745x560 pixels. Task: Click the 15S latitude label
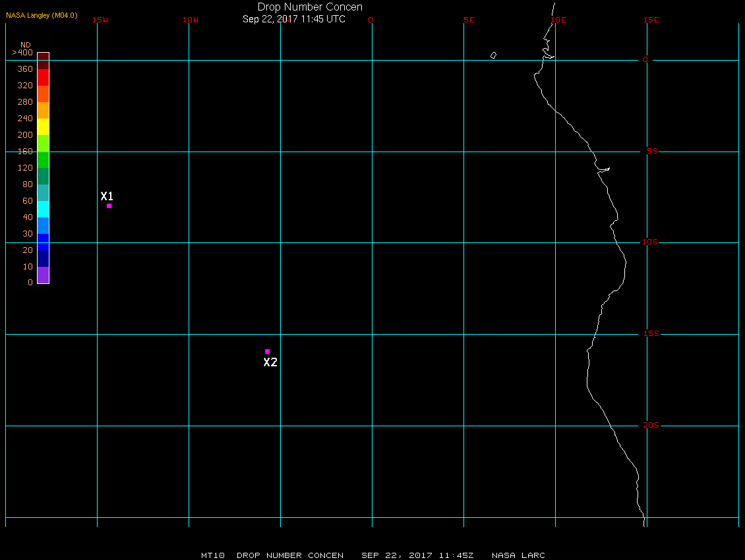(651, 333)
